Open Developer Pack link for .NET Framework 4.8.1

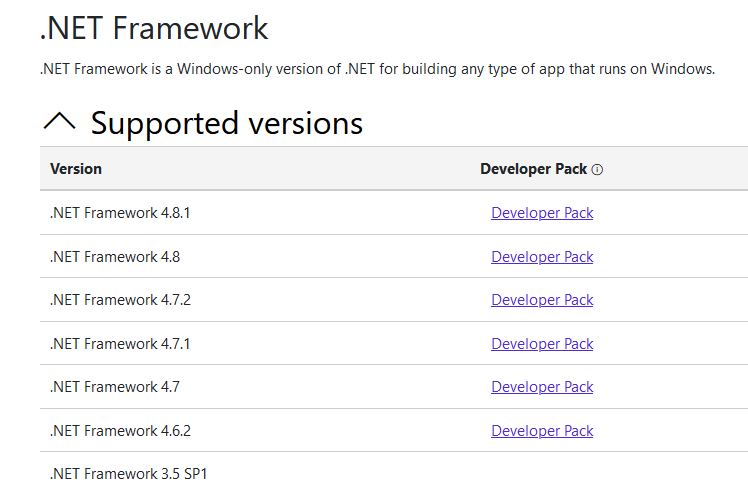(x=542, y=213)
